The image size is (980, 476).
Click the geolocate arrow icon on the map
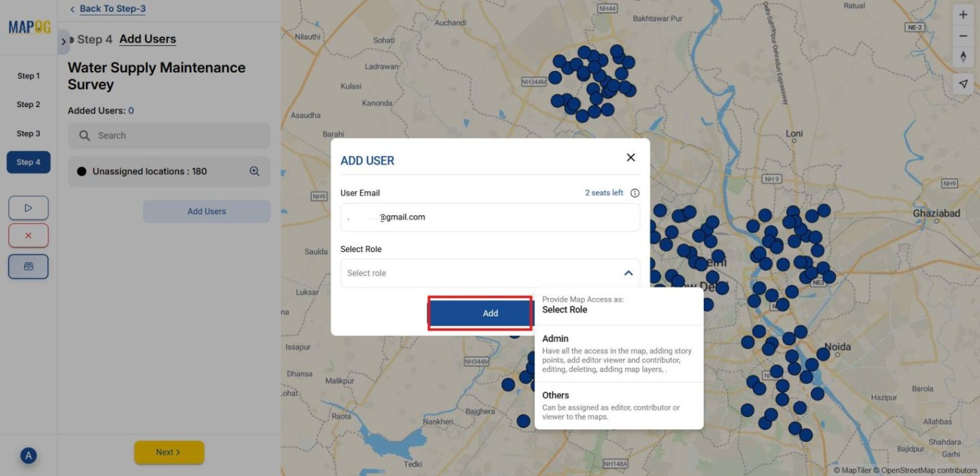coord(963,83)
